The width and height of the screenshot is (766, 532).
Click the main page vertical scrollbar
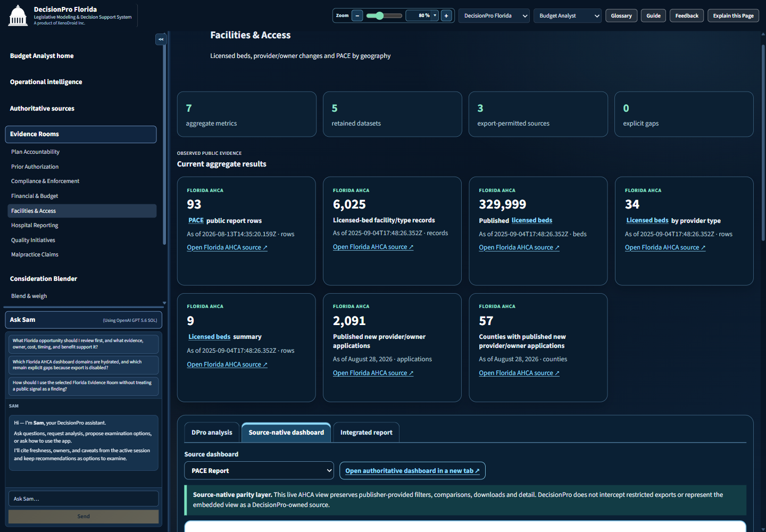763,143
